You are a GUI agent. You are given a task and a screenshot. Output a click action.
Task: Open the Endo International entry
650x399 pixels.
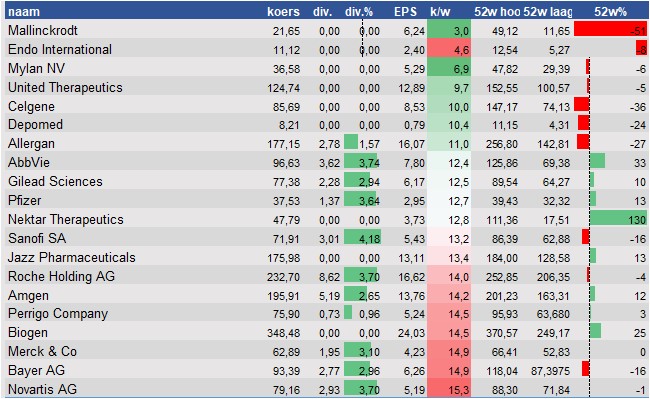click(x=60, y=49)
